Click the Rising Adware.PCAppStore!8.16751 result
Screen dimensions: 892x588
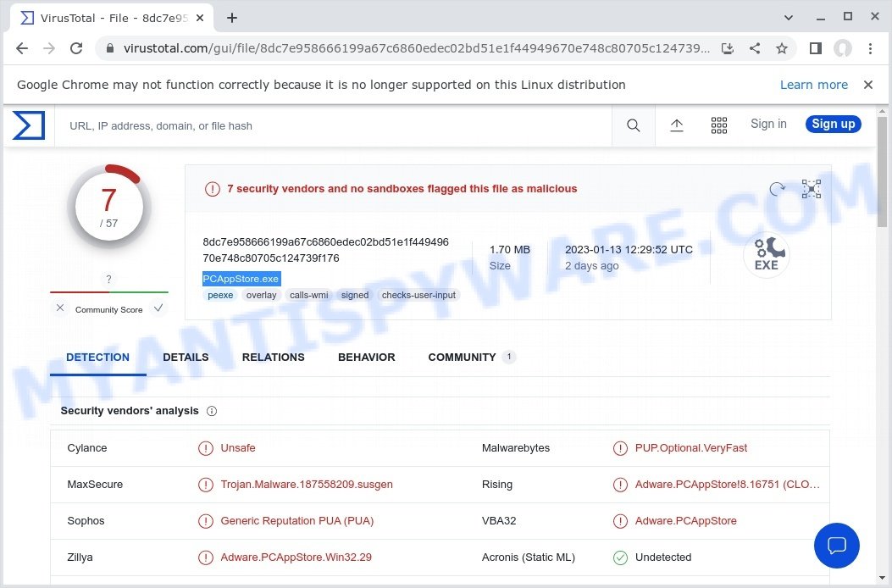(728, 485)
